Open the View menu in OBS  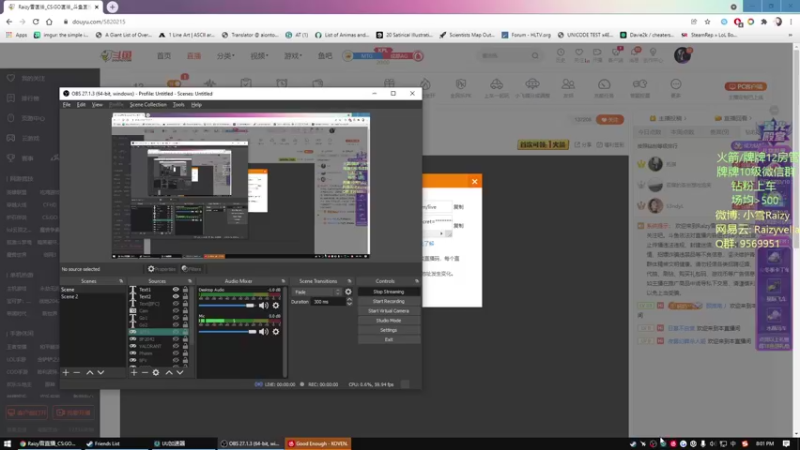(x=97, y=105)
